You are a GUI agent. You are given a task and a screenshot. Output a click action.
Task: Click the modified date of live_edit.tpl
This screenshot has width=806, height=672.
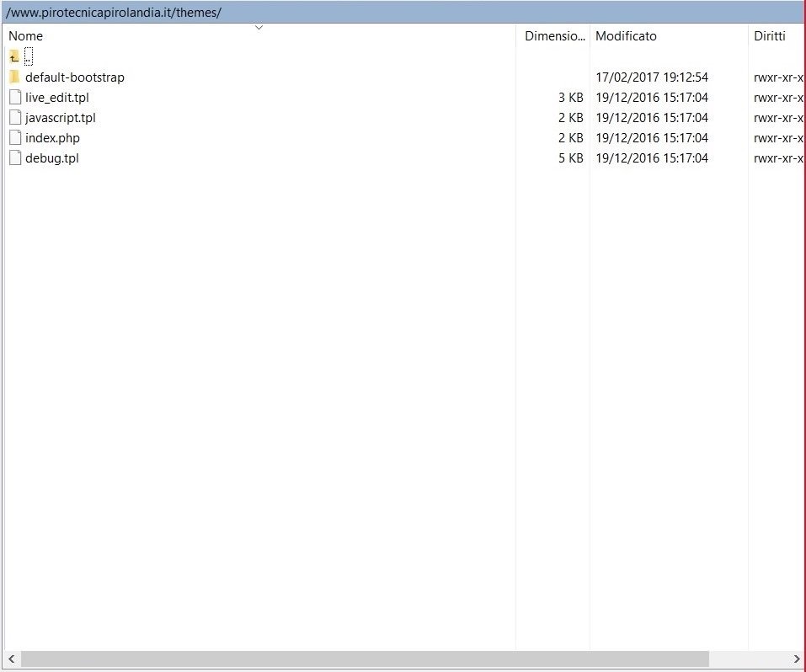click(x=652, y=97)
